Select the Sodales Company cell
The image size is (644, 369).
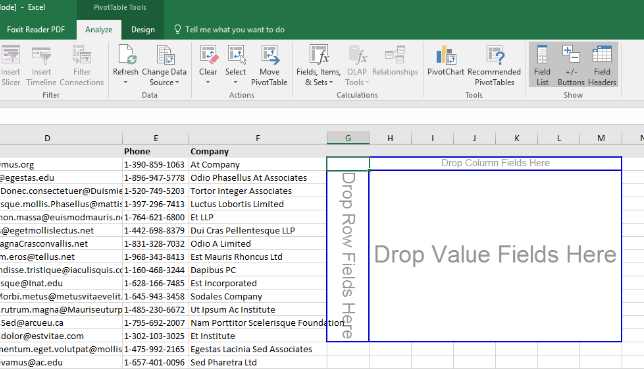258,296
